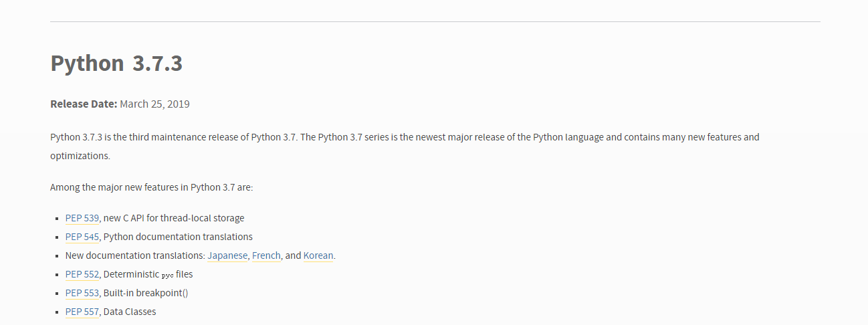Follow the Korean translation link
The image size is (868, 325).
tap(318, 255)
